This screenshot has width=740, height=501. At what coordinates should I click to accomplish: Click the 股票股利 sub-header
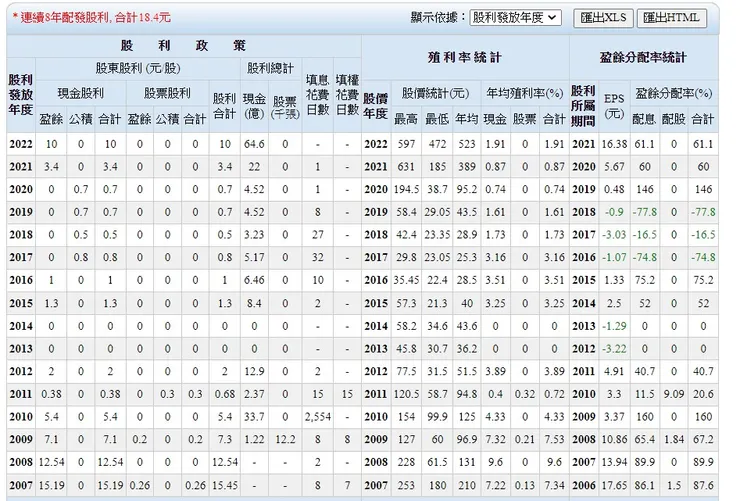click(x=167, y=93)
